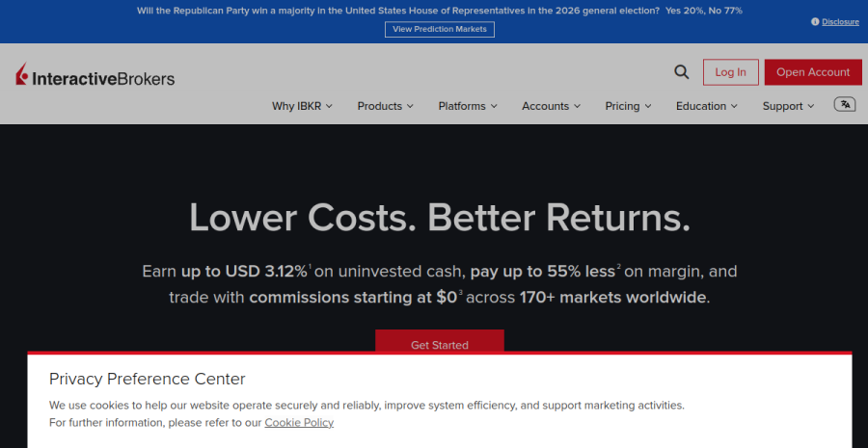Expand the Why IBKR menu
This screenshot has width=868, height=448.
click(302, 106)
